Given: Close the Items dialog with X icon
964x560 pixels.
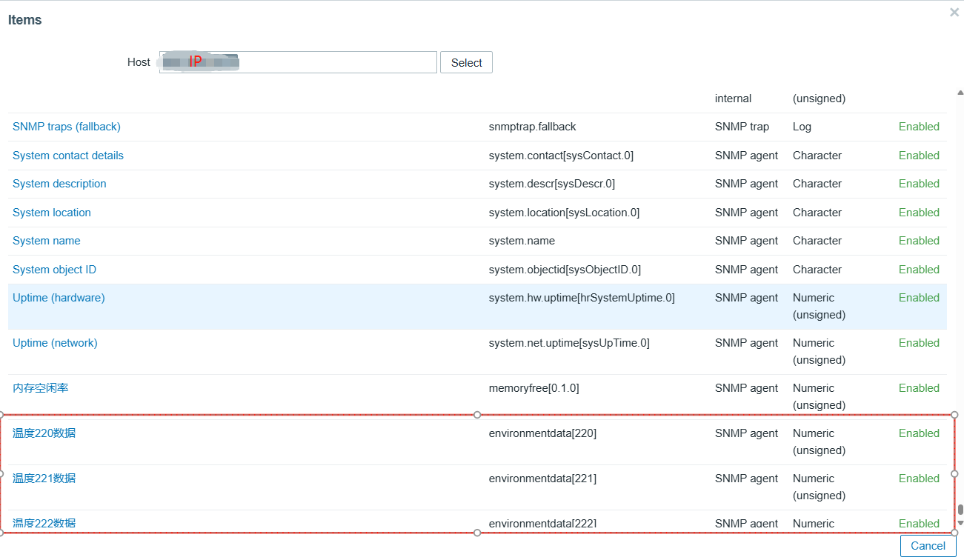Looking at the screenshot, I should [x=954, y=13].
